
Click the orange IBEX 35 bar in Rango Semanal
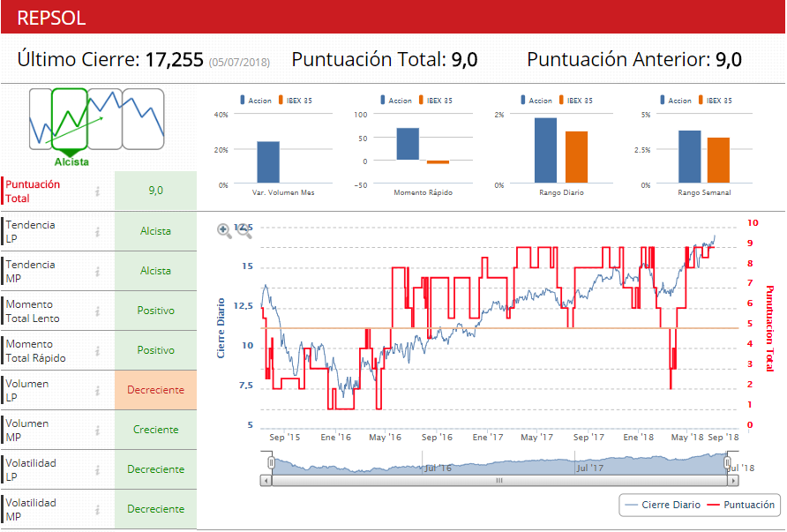[719, 160]
